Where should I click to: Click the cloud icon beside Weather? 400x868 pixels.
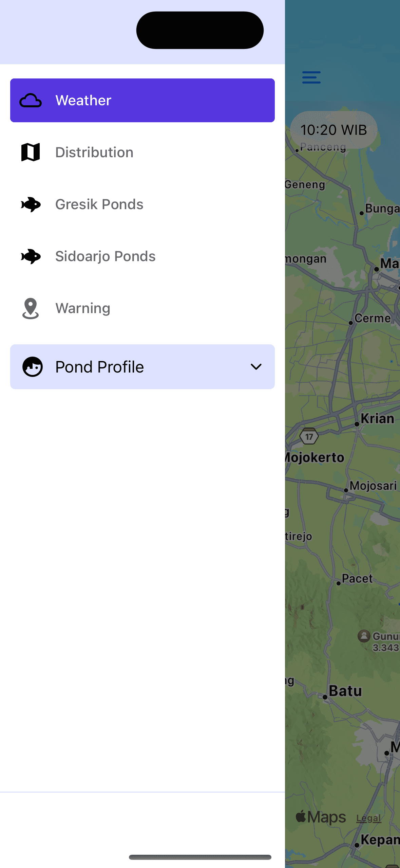point(31,101)
